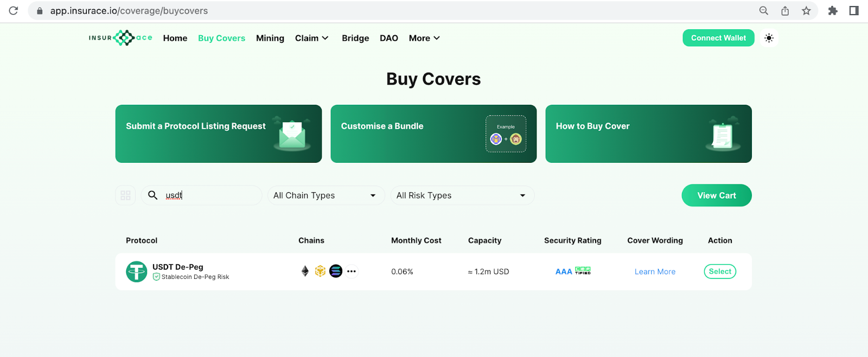The width and height of the screenshot is (868, 357).
Task: Click the AAA security rating text
Action: (x=564, y=272)
